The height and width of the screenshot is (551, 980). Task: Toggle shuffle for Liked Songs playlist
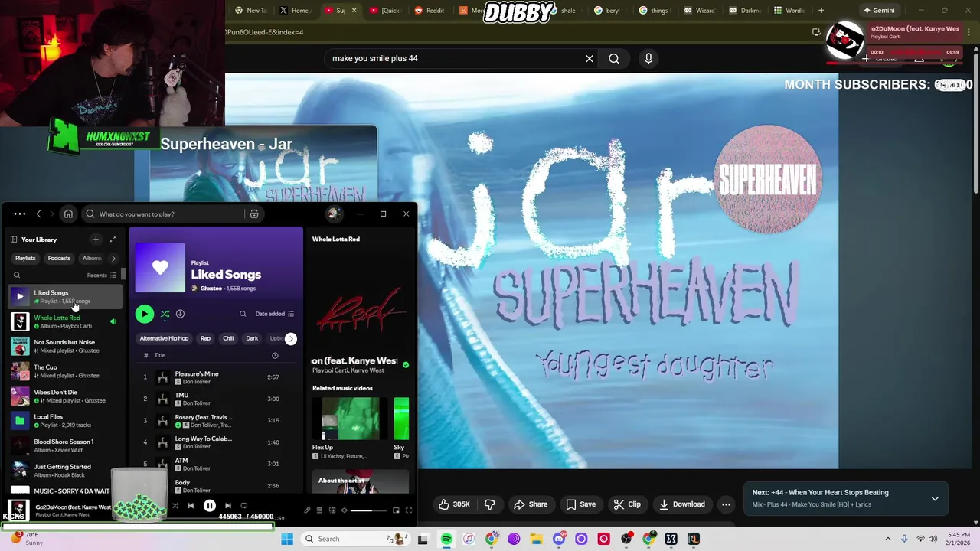[x=165, y=314]
